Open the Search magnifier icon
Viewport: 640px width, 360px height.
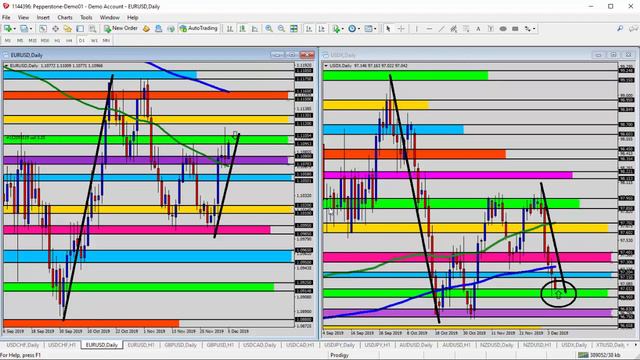tap(620, 29)
